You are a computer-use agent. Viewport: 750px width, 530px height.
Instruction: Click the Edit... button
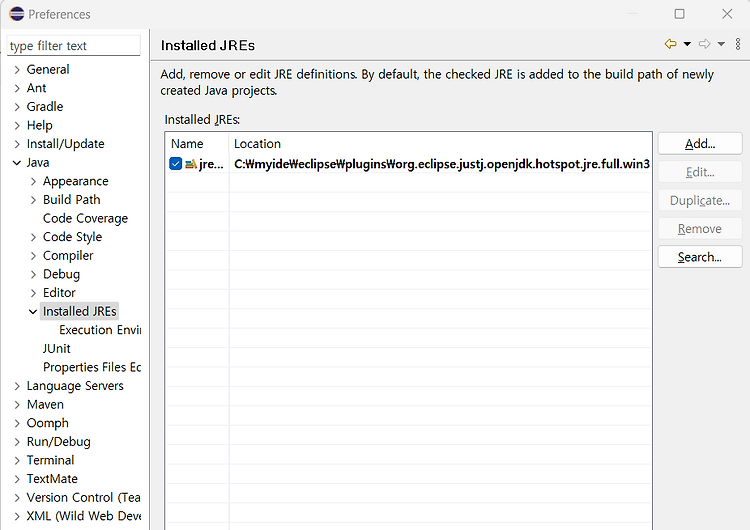pyautogui.click(x=700, y=172)
